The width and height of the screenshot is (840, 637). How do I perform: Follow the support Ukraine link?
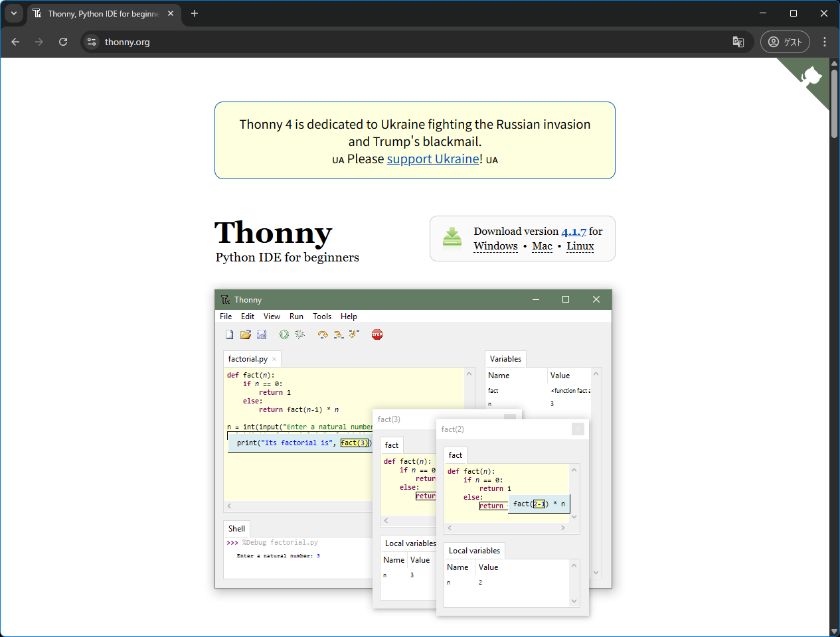click(433, 159)
